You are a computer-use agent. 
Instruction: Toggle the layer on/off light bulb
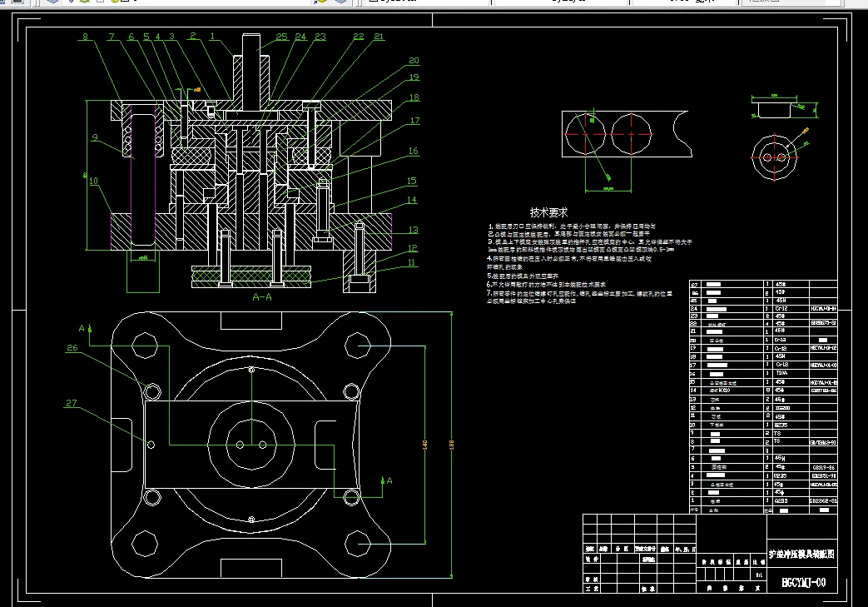coord(72,2)
